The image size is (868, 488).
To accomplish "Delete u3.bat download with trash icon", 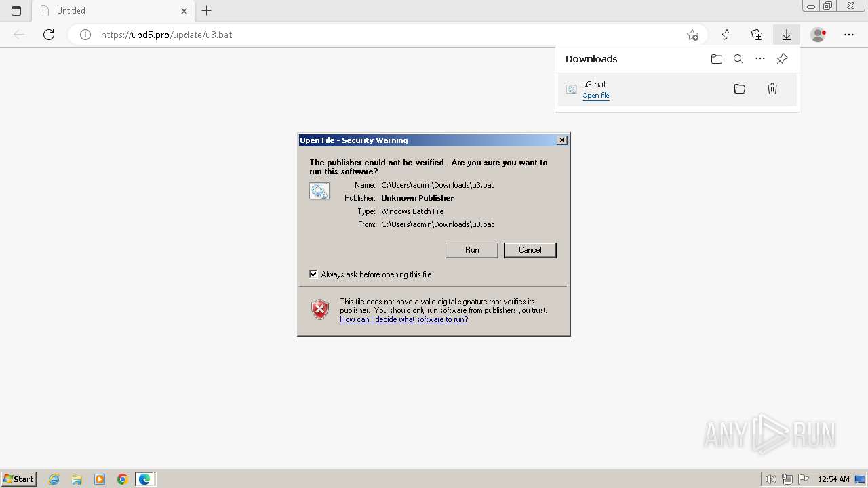I will (772, 89).
